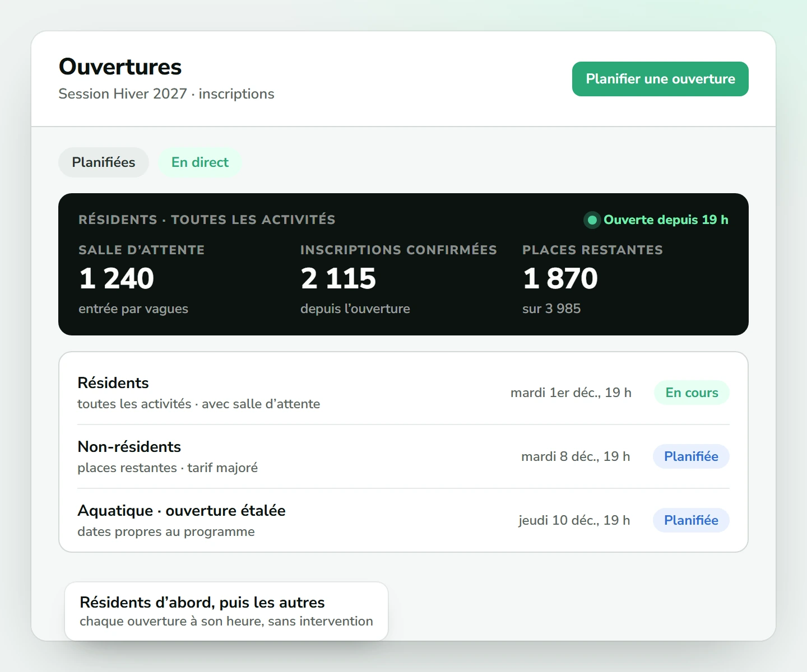Click the Planifiée badge for Non-résidents
The width and height of the screenshot is (807, 672).
point(691,456)
